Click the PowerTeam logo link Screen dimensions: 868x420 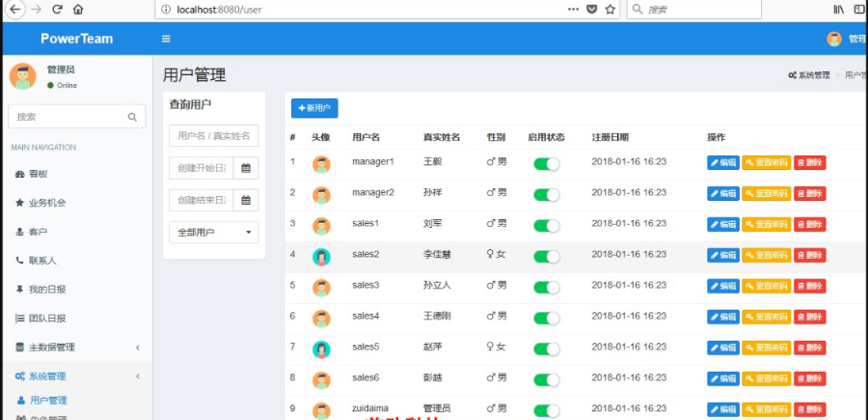click(77, 39)
